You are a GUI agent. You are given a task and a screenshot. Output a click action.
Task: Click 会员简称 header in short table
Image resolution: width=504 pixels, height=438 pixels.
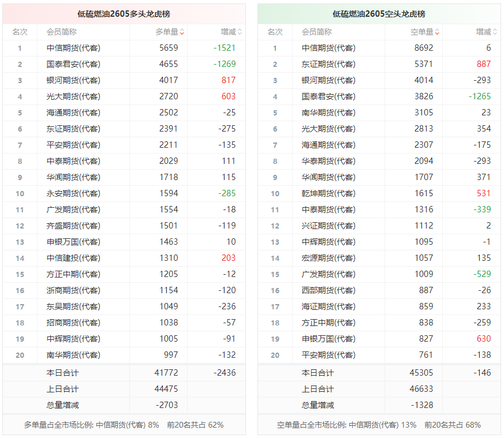[316, 32]
